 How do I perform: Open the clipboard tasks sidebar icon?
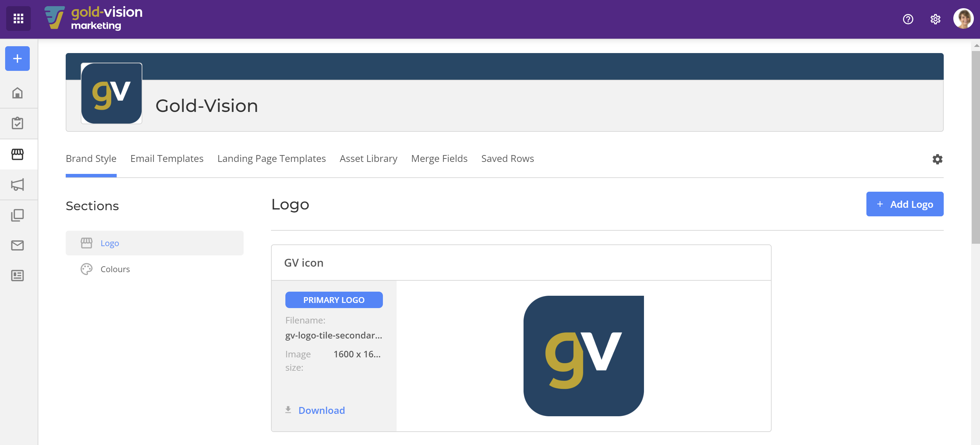pyautogui.click(x=17, y=123)
